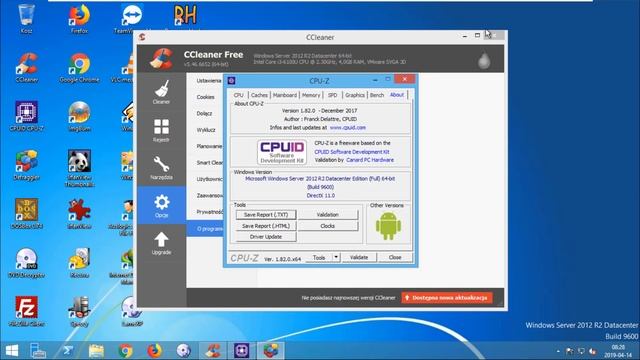Open the CPUID Software Development Kit link

point(351,152)
